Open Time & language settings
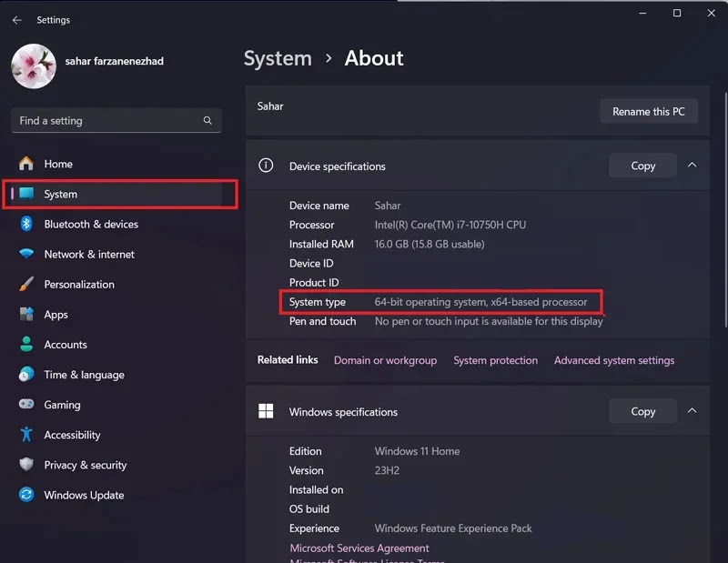The width and height of the screenshot is (728, 563). 84,375
